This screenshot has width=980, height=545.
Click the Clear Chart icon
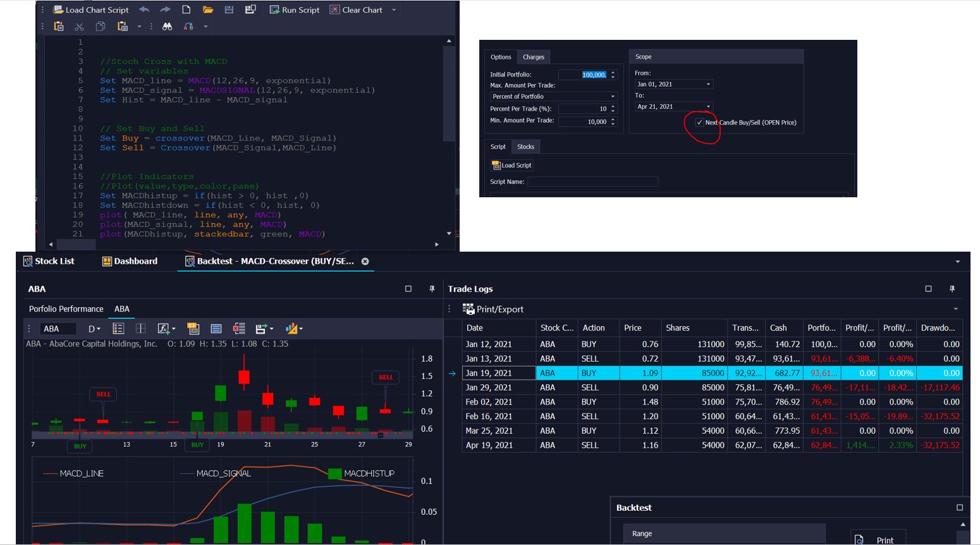pyautogui.click(x=335, y=10)
